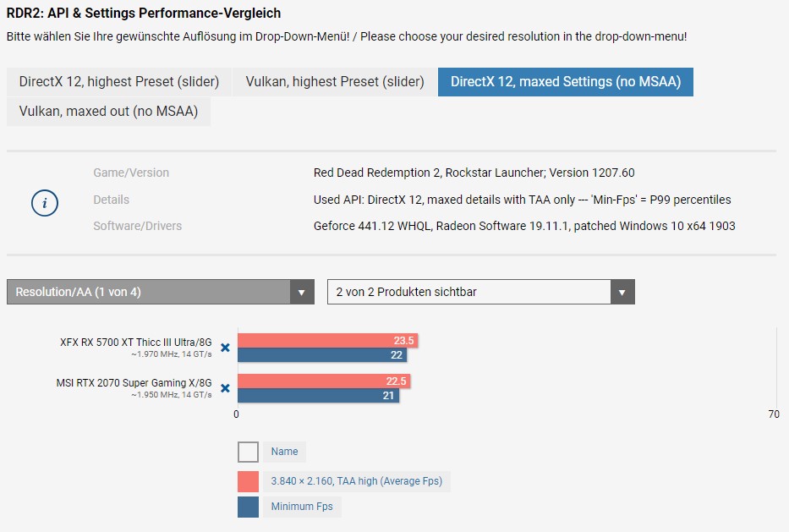Remove XFX RX 5700 XT with X icon

[226, 348]
